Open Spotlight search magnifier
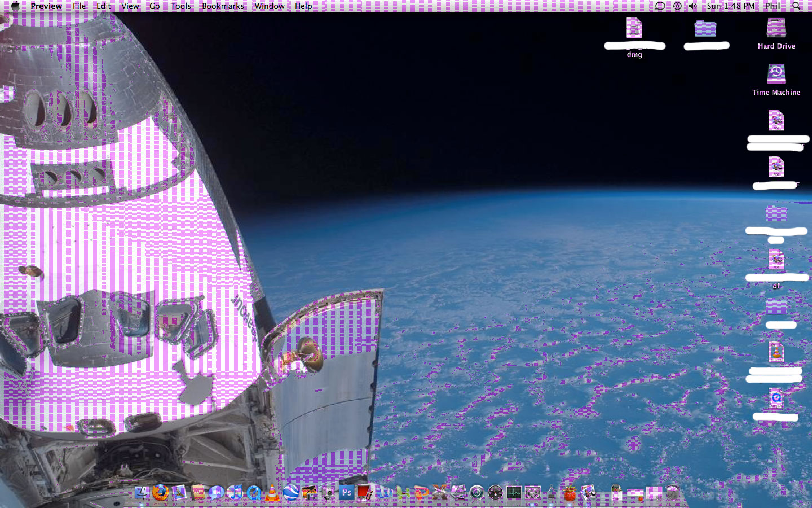This screenshot has width=812, height=508. point(796,6)
